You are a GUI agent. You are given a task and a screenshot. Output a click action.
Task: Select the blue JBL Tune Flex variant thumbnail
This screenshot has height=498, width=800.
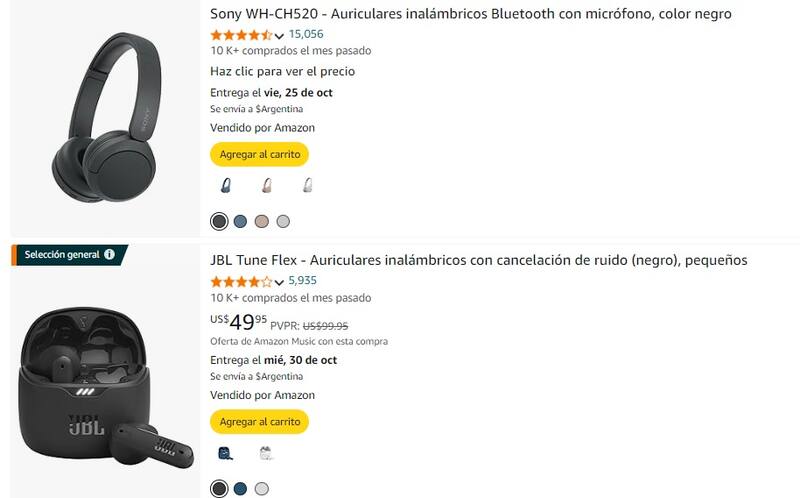click(226, 453)
